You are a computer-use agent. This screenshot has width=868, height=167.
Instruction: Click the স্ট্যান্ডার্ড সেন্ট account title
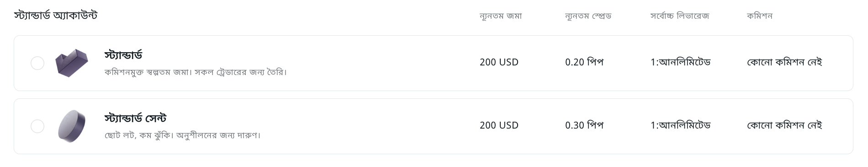[x=135, y=118]
